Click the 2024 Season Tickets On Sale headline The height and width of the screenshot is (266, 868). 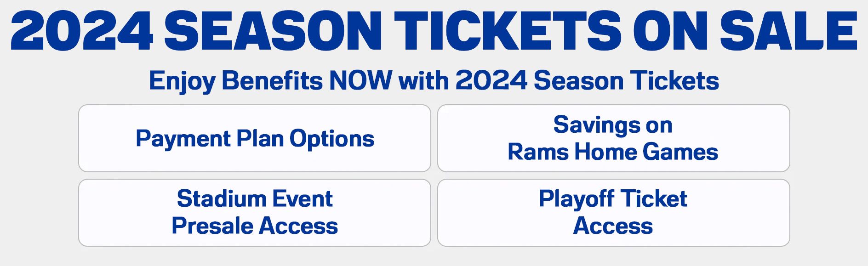tap(434, 30)
